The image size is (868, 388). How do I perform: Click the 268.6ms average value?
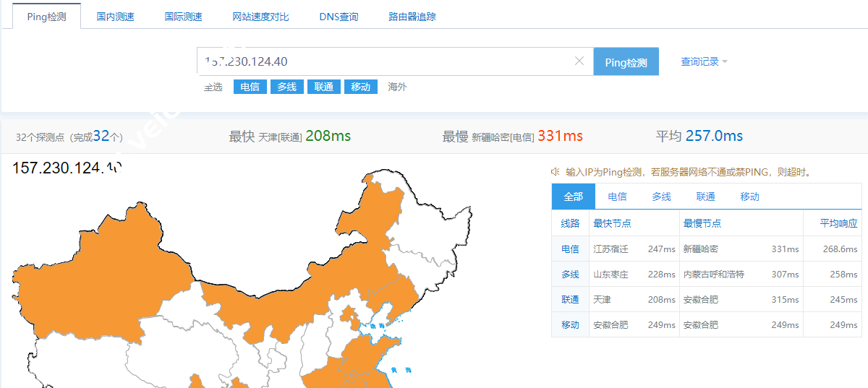click(840, 249)
